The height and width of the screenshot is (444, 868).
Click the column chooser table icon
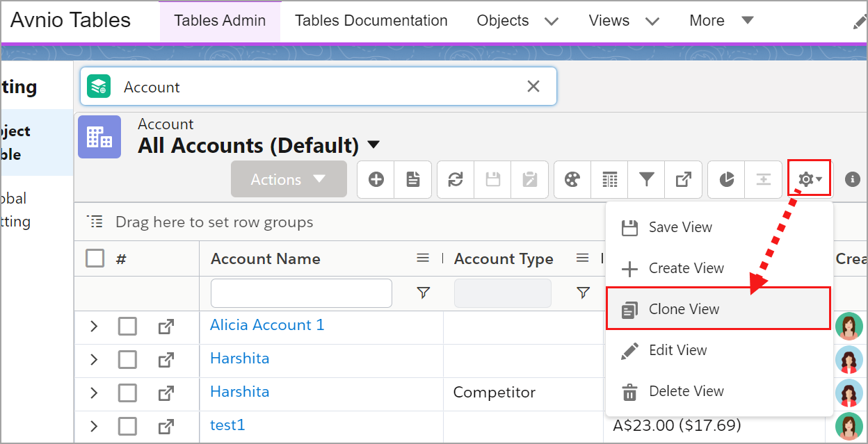[x=610, y=180]
